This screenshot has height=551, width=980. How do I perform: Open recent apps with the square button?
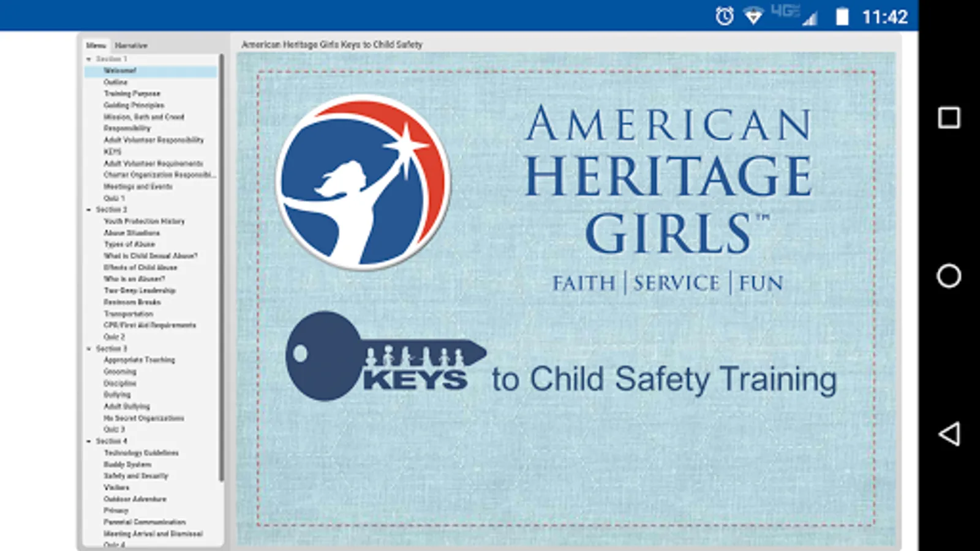949,118
